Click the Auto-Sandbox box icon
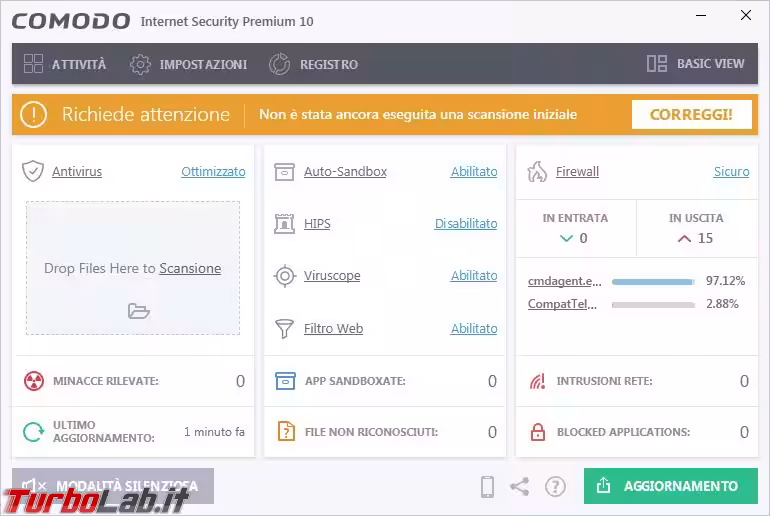The image size is (770, 516). [284, 172]
